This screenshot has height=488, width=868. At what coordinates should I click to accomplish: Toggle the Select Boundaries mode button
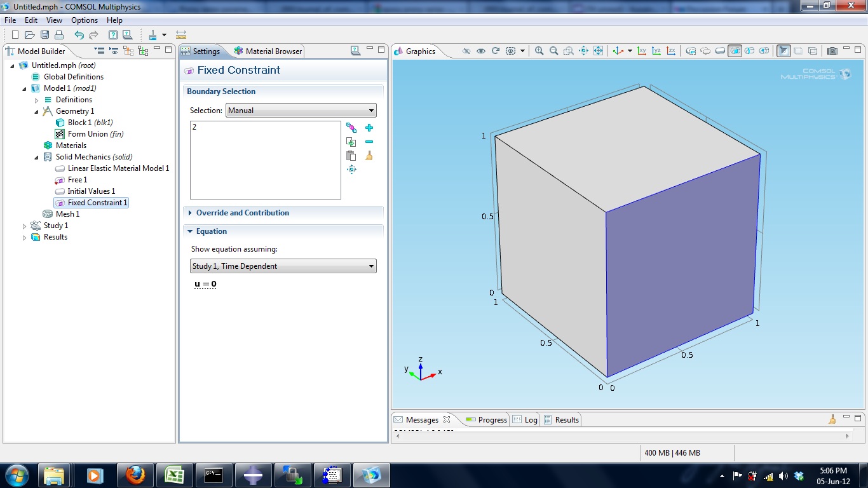pyautogui.click(x=735, y=51)
